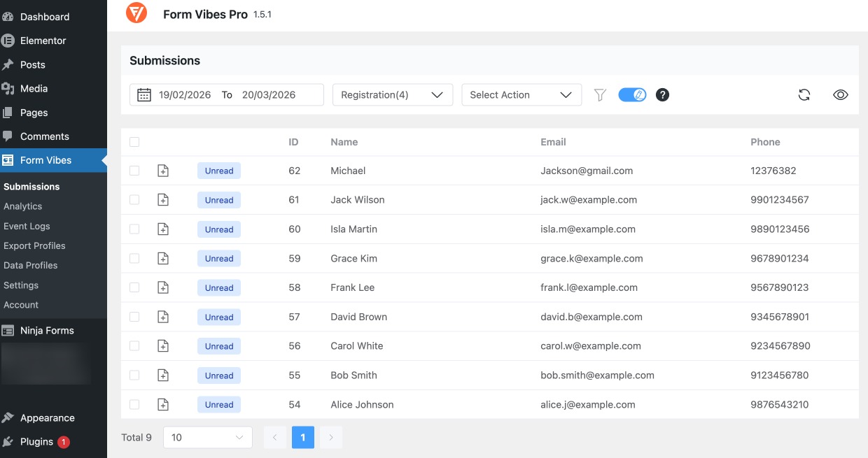
Task: Open the per-page count dropdown
Action: click(207, 437)
